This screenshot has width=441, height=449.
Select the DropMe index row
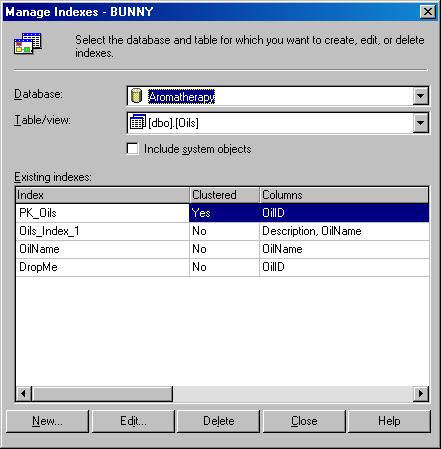[222, 267]
